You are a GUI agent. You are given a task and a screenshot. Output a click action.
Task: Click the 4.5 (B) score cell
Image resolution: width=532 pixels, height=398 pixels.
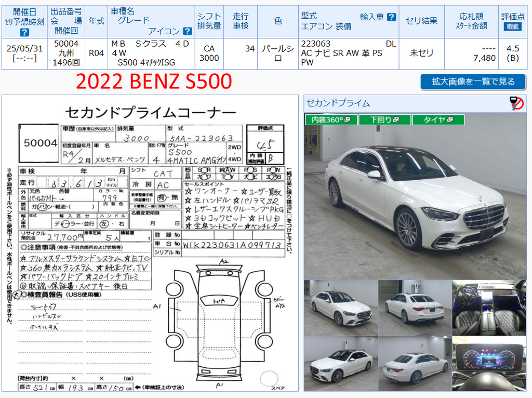pos(513,54)
